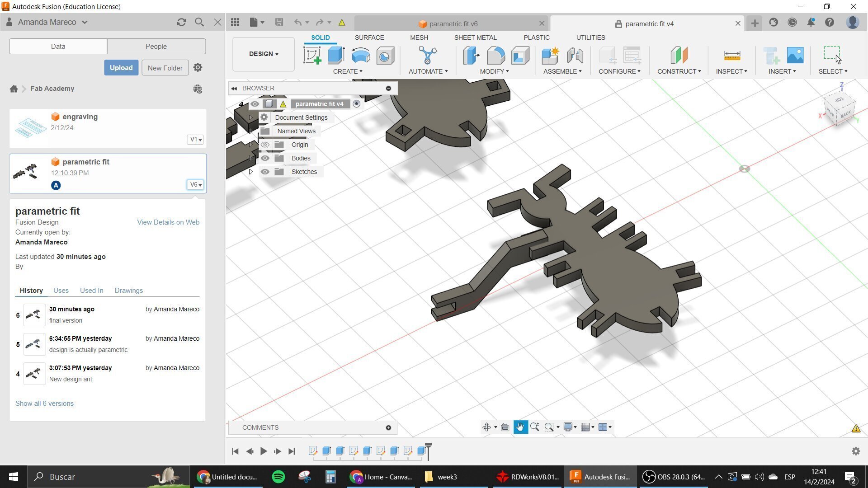Click the Automate fork icon
This screenshot has height=488, width=868.
(428, 56)
